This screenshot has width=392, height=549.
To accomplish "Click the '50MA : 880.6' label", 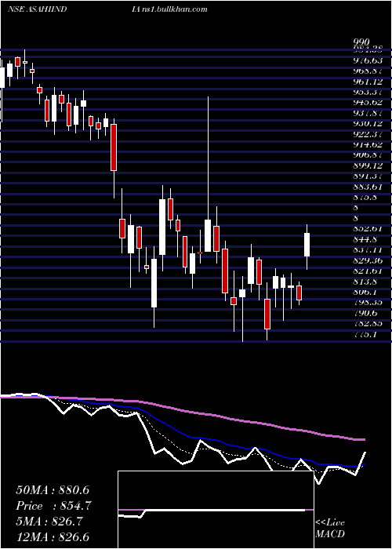I will point(53,490).
